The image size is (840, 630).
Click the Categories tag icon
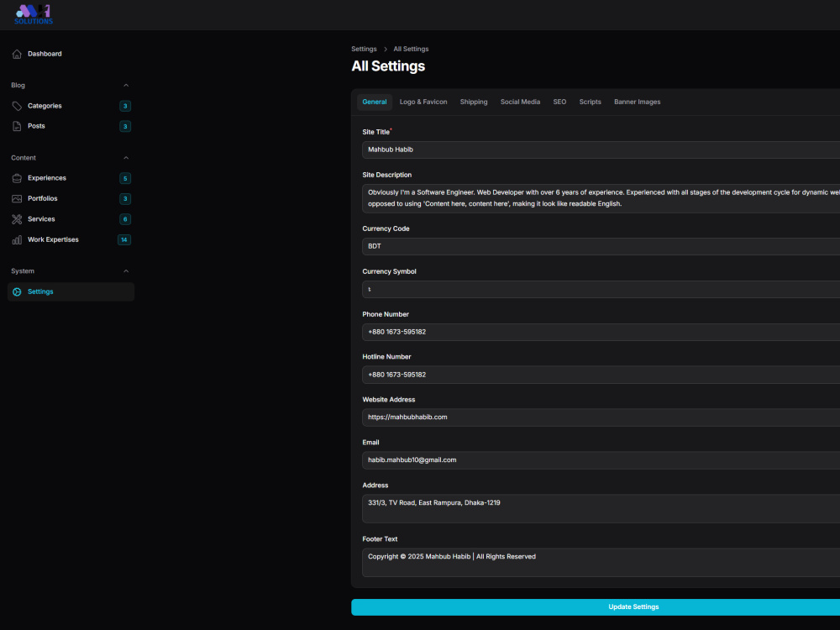(x=17, y=106)
